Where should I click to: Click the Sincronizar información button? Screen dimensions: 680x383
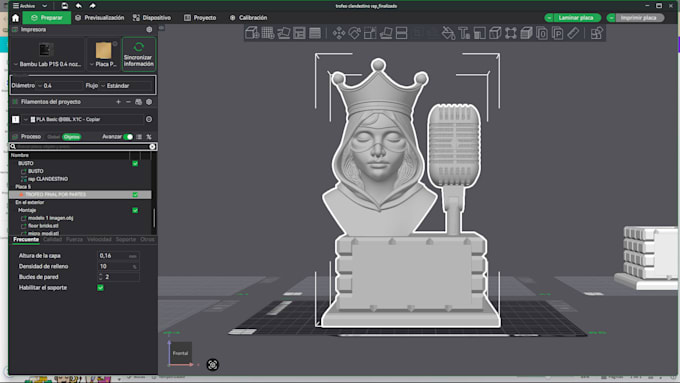click(139, 54)
